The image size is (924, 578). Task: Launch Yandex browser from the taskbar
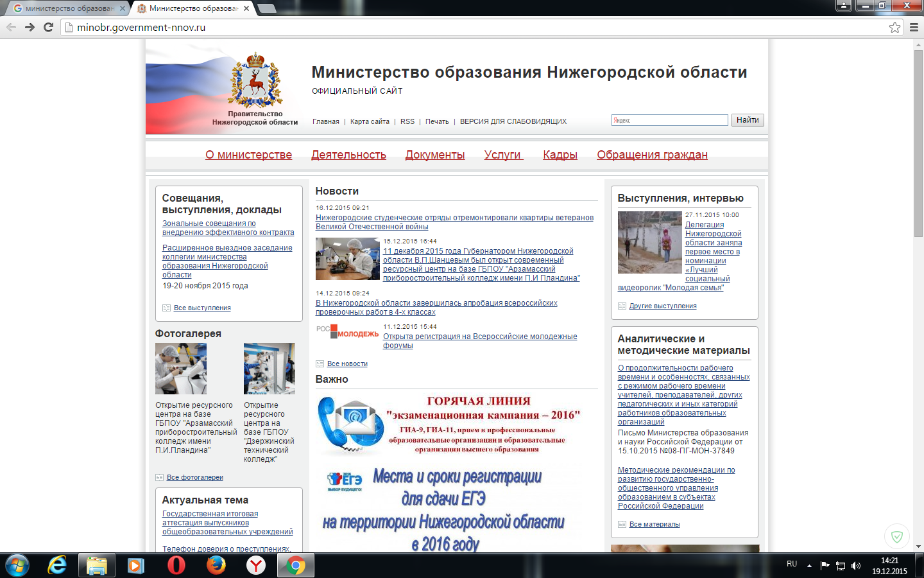point(256,566)
